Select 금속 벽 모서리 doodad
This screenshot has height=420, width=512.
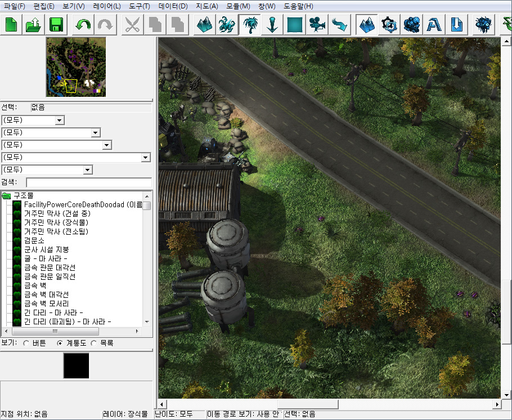(x=46, y=304)
